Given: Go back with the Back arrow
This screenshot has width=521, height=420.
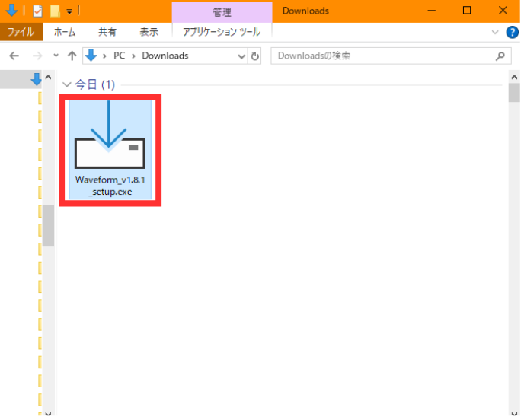Looking at the screenshot, I should [x=14, y=56].
